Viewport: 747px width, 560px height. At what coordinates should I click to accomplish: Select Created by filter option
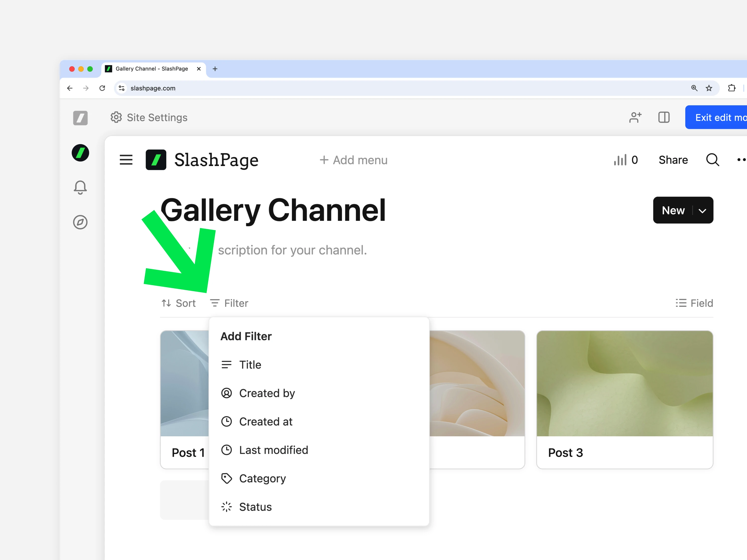267,393
